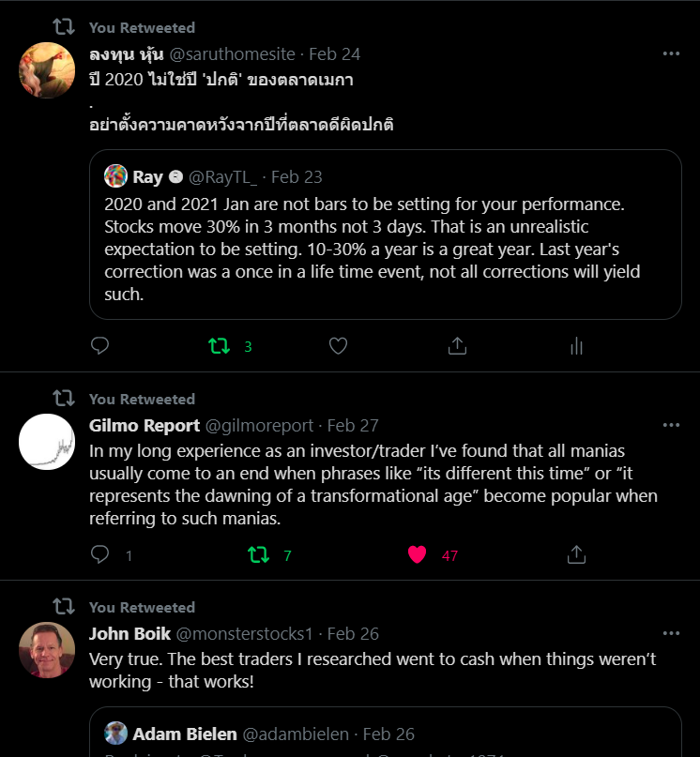
Task: Unlike the Gilmo Report tweet
Action: (x=418, y=554)
